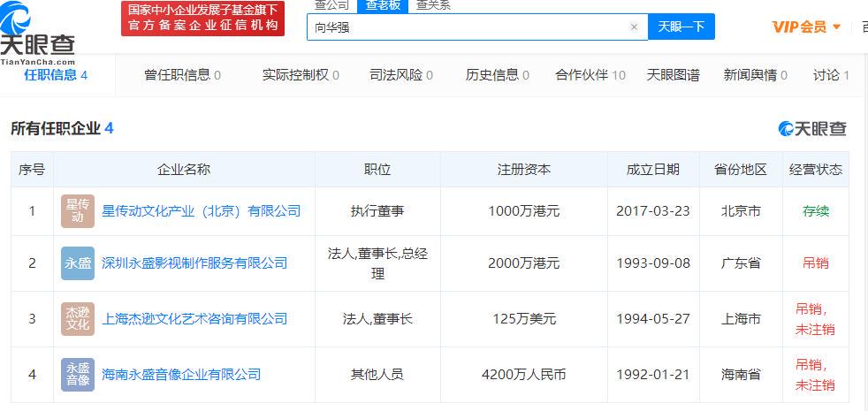This screenshot has height=411, width=868.
Task: Click the date 1992-01-21
Action: click(653, 375)
